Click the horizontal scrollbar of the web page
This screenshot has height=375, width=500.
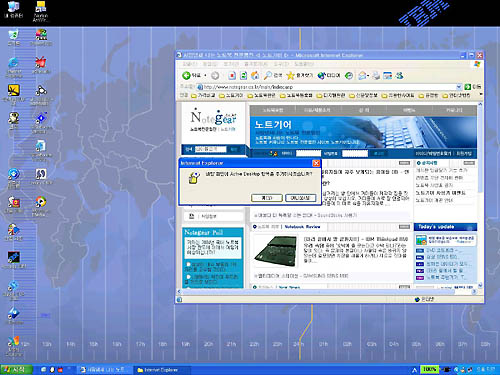click(x=327, y=292)
